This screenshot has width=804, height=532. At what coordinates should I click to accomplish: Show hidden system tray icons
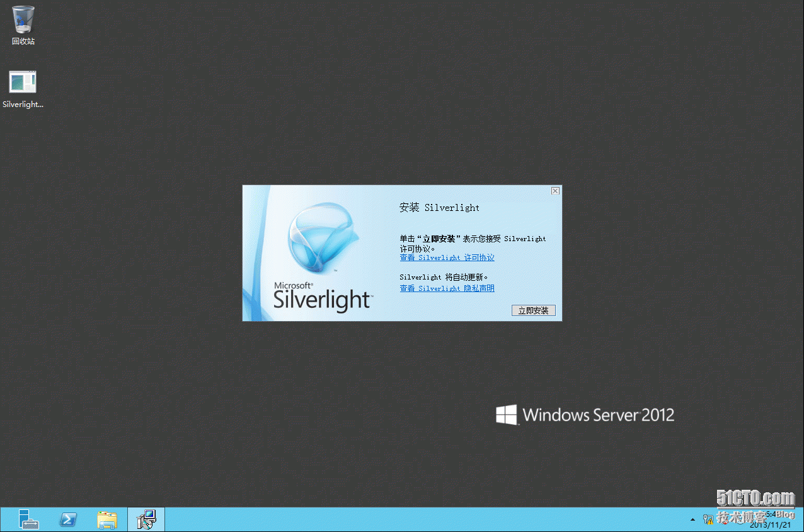(x=693, y=519)
